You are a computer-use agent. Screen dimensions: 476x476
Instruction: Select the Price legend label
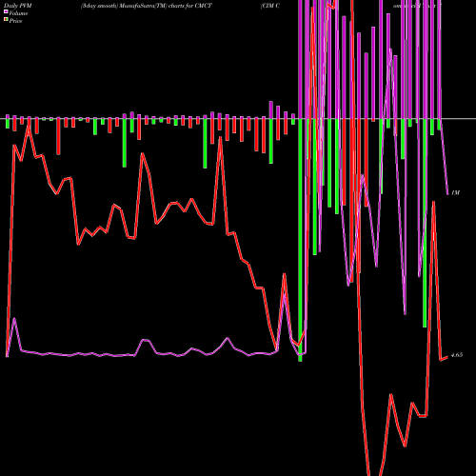coord(15,21)
